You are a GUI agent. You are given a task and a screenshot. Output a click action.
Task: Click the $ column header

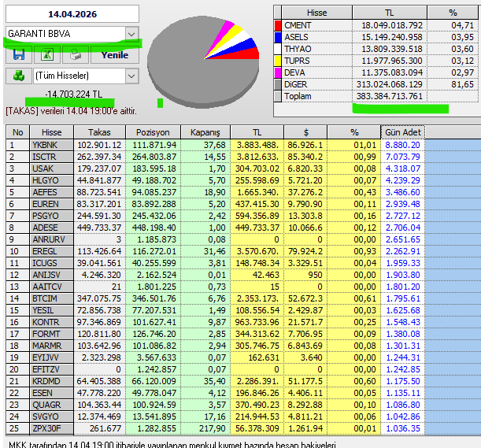(x=305, y=132)
